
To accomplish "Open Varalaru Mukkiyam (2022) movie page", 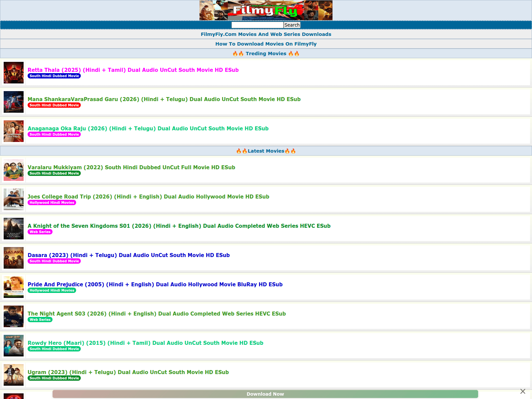I will pyautogui.click(x=131, y=167).
